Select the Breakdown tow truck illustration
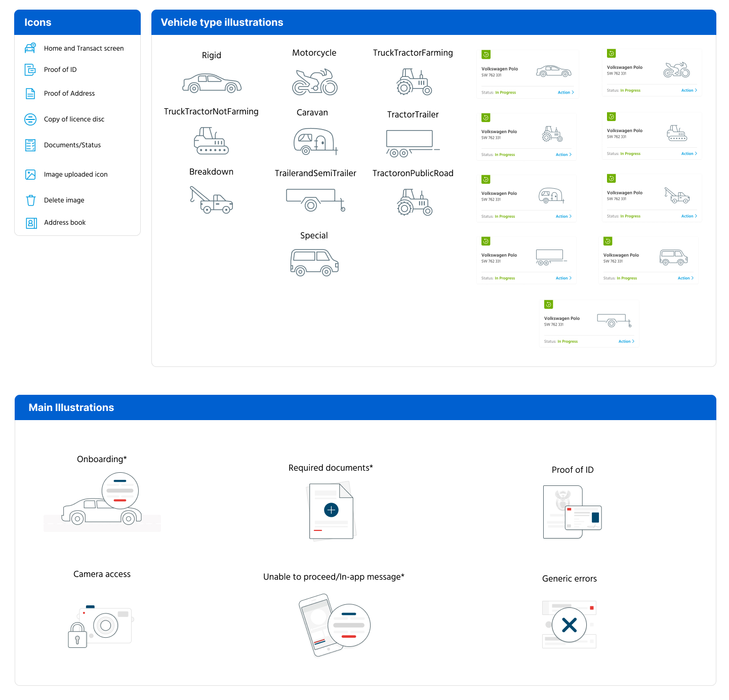Image resolution: width=729 pixels, height=700 pixels. coord(211,199)
